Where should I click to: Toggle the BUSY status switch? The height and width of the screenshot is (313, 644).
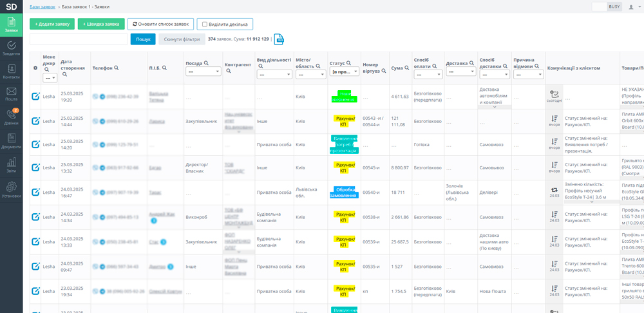pos(607,6)
